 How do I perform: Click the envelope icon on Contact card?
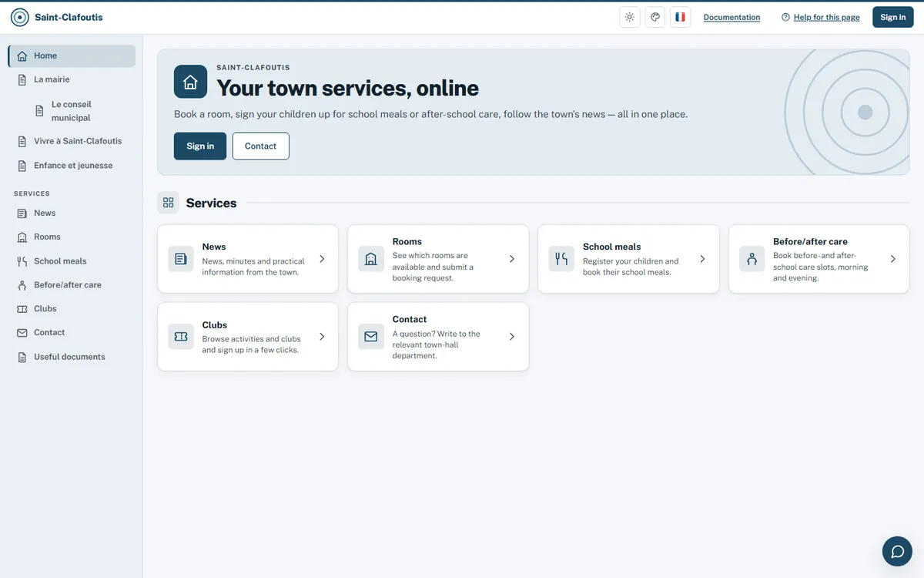[x=371, y=337]
